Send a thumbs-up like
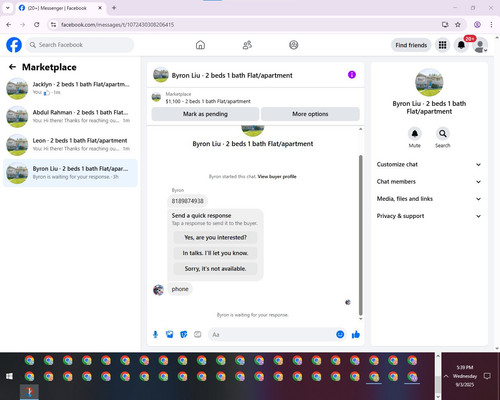The height and width of the screenshot is (400, 500). click(x=356, y=334)
